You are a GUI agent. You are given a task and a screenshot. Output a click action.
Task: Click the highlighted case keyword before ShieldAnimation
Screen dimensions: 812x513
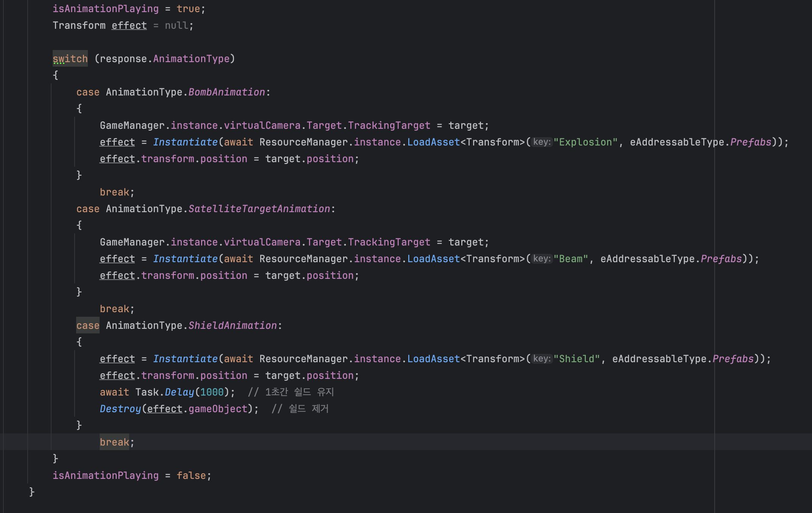(88, 325)
